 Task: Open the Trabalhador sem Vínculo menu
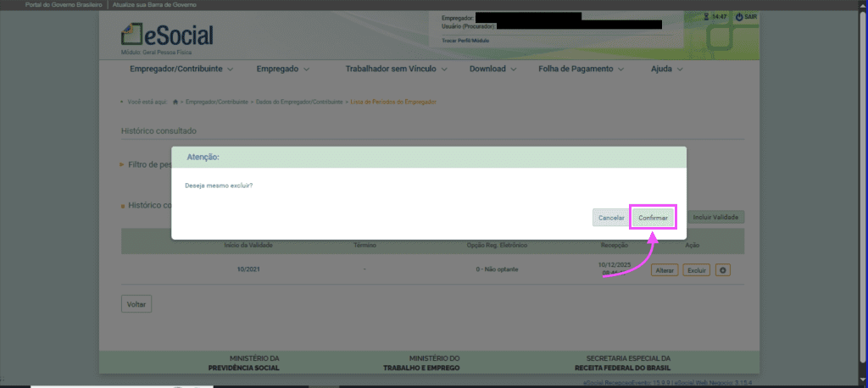(396, 69)
